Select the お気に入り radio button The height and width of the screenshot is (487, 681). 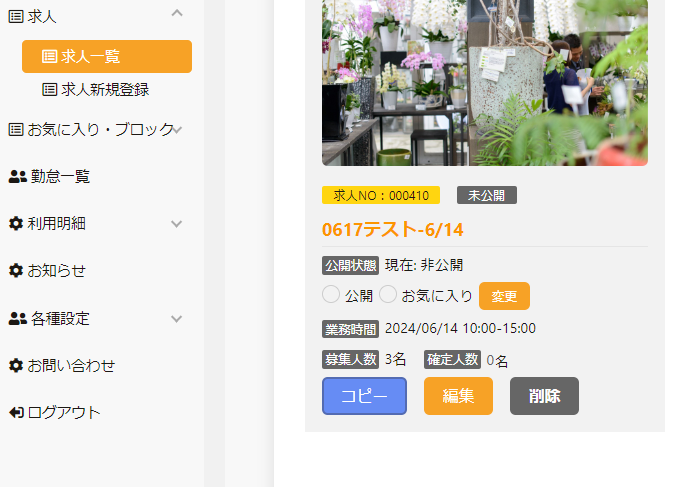click(388, 294)
